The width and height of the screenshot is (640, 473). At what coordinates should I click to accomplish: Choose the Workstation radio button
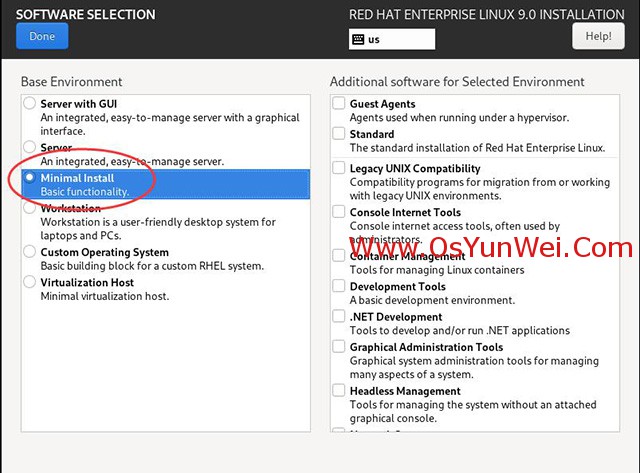tap(29, 207)
